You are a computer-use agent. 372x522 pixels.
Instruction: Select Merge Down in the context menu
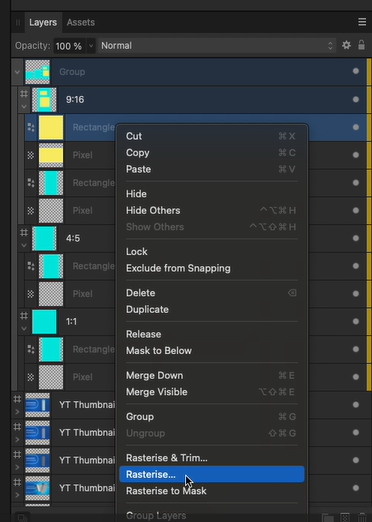(154, 375)
